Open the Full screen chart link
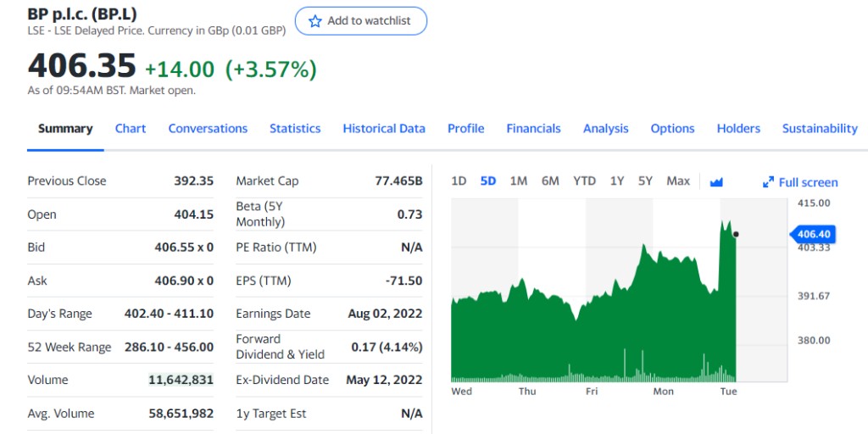The height and width of the screenshot is (434, 868). (x=808, y=182)
